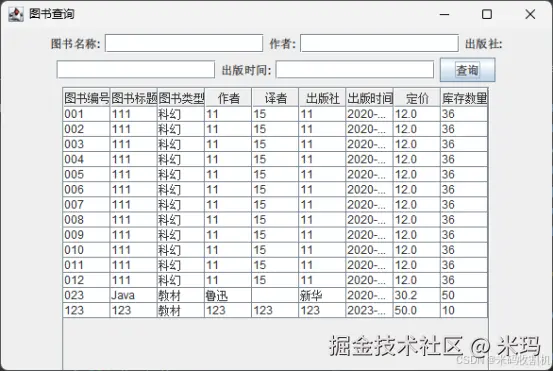Select the Java title cell
Viewport: 554px width, 371px height.
click(x=134, y=295)
